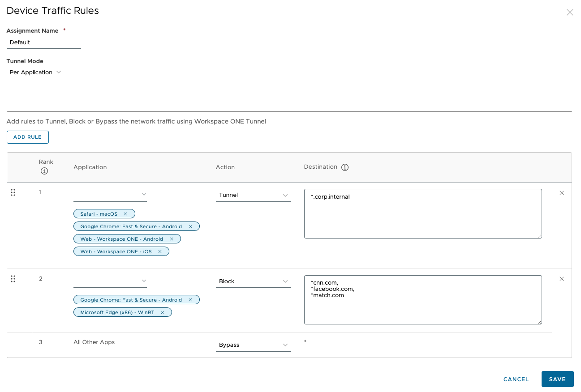Remove Microsoft Edge (x86) - WinRT tag
581x392 pixels.
[163, 312]
